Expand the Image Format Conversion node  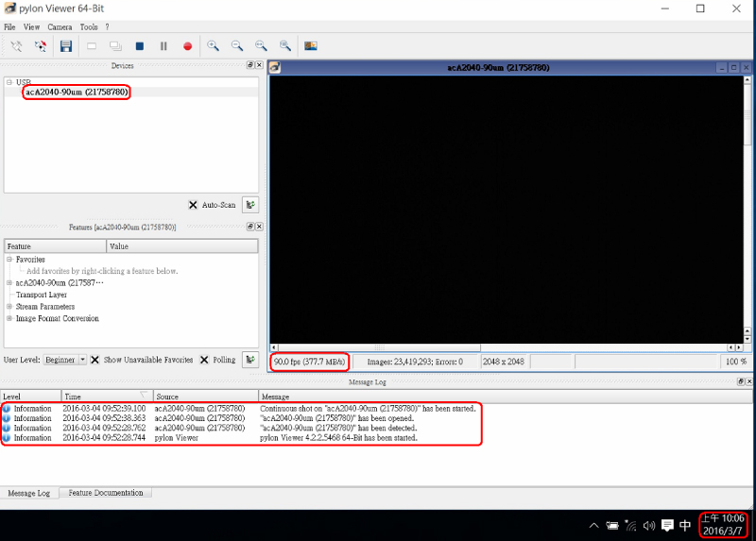click(9, 319)
